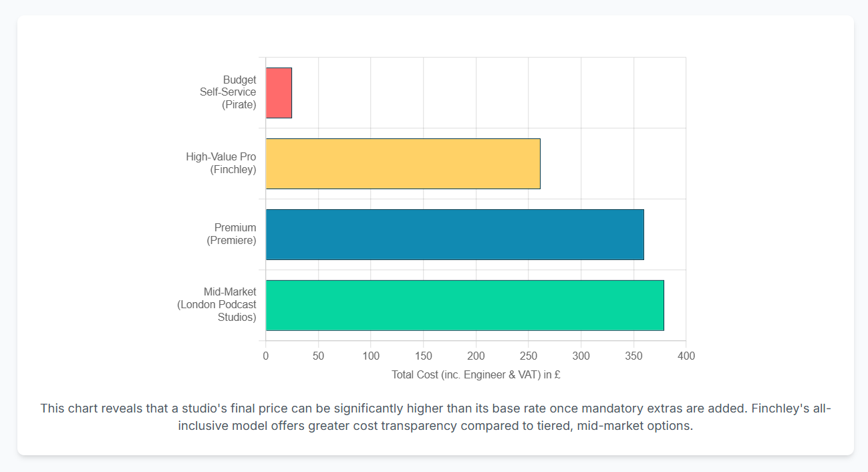Click the 150 axis tick label

click(424, 356)
